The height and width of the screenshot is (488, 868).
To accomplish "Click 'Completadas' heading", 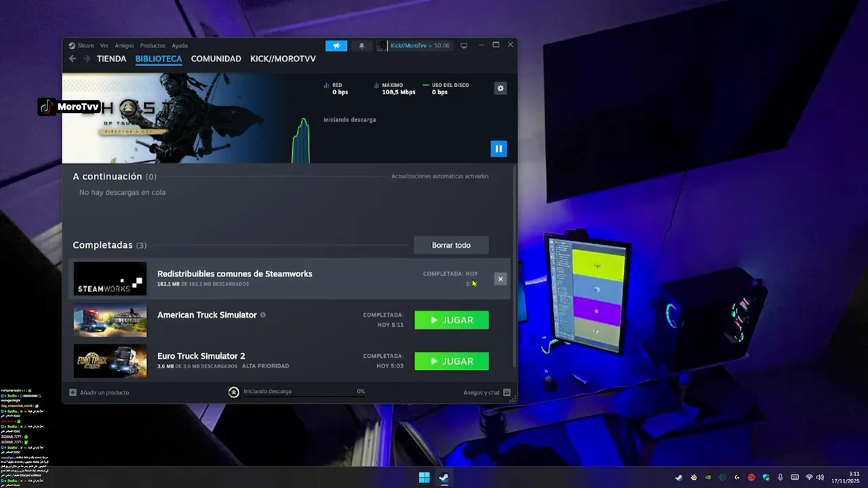I will (102, 245).
